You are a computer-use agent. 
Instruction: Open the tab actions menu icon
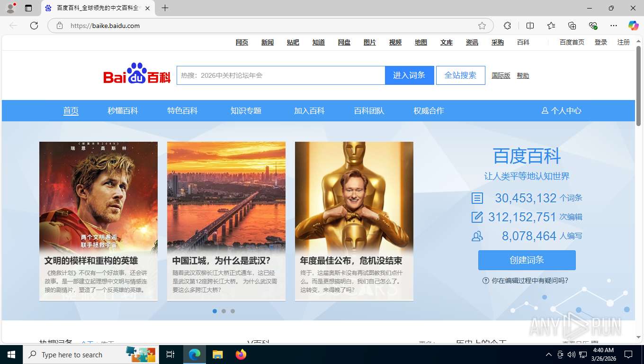(x=28, y=8)
